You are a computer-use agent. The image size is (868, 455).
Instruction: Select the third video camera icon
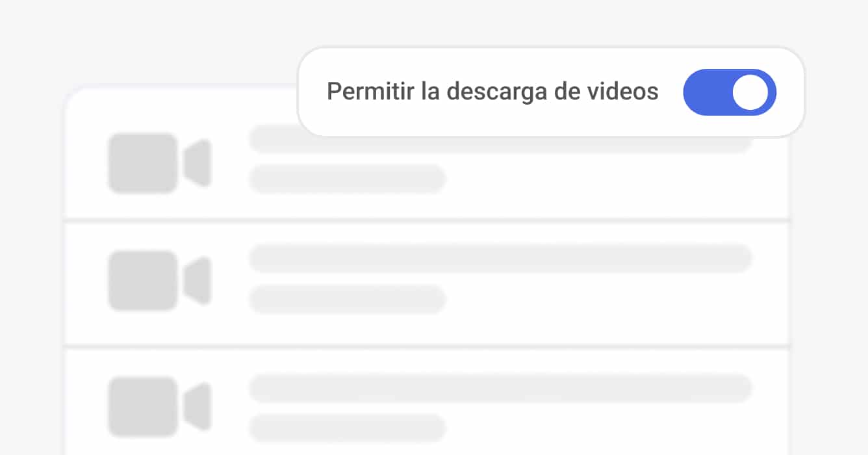coord(160,406)
